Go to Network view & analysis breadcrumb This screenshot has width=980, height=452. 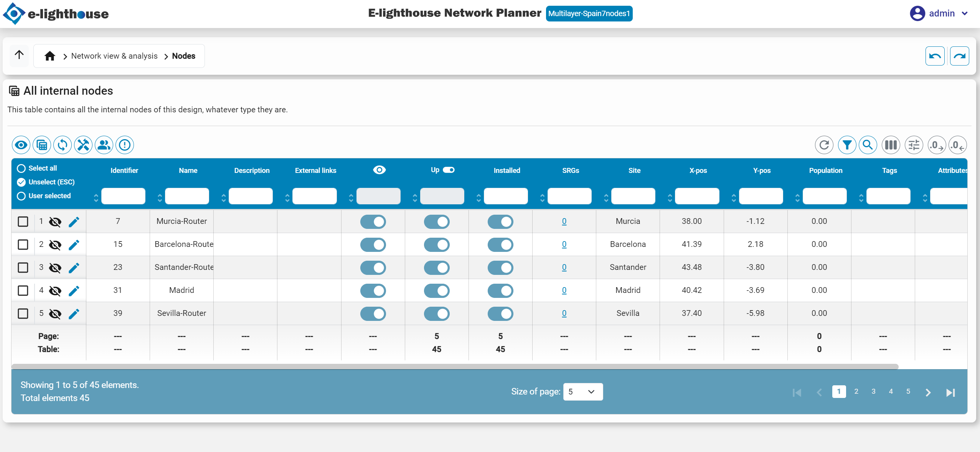click(x=114, y=56)
